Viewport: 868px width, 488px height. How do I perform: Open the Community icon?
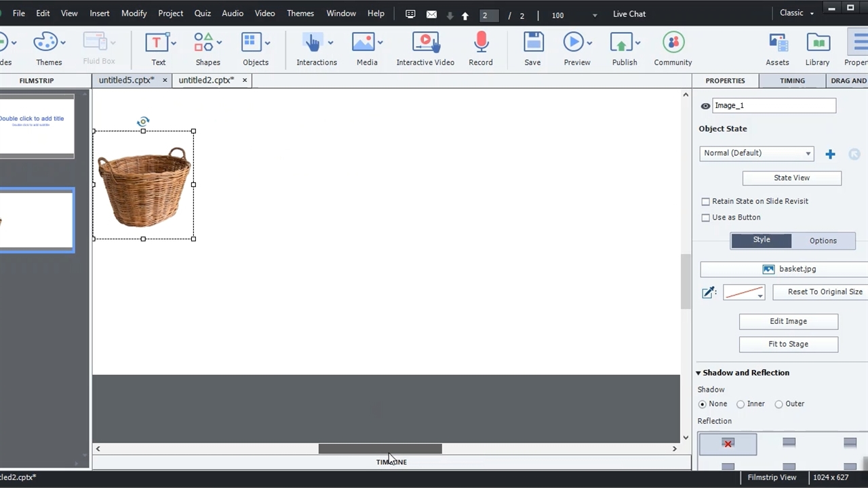tap(673, 43)
